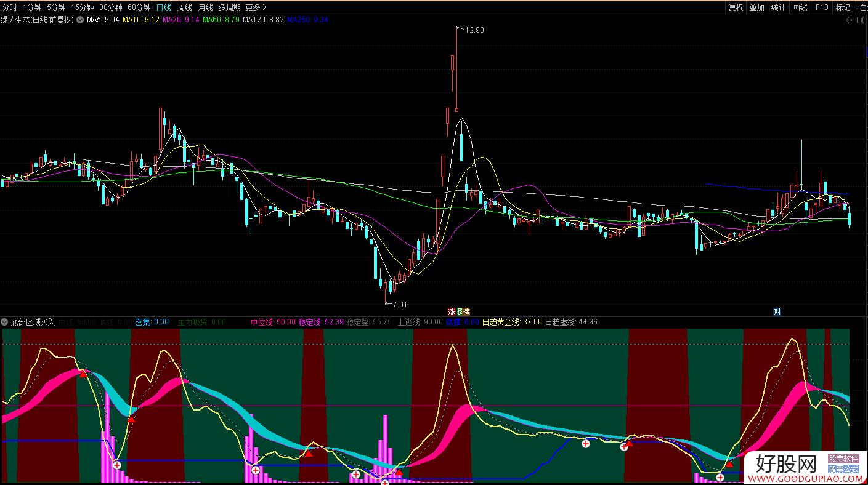Viewport: 868px width, 485px height.
Task: Click the 跌 event marker icon
Action: pos(460,312)
